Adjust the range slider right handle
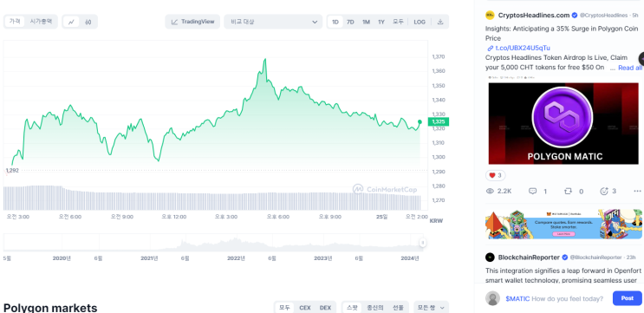This screenshot has width=644, height=313. 422,243
